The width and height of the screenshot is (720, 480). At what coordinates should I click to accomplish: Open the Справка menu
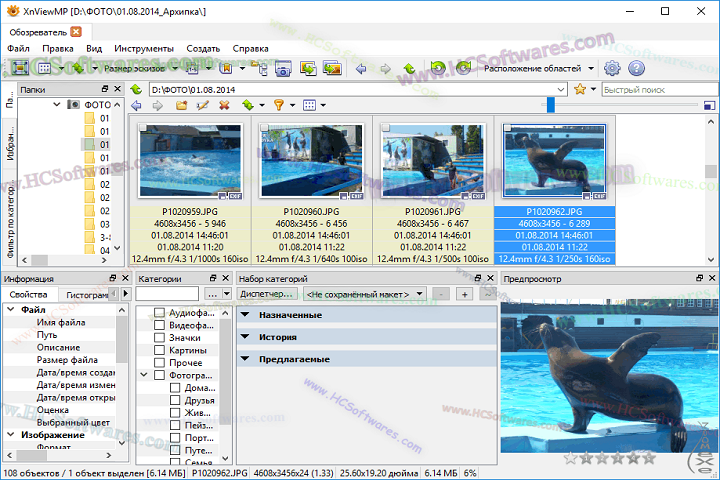pyautogui.click(x=251, y=49)
